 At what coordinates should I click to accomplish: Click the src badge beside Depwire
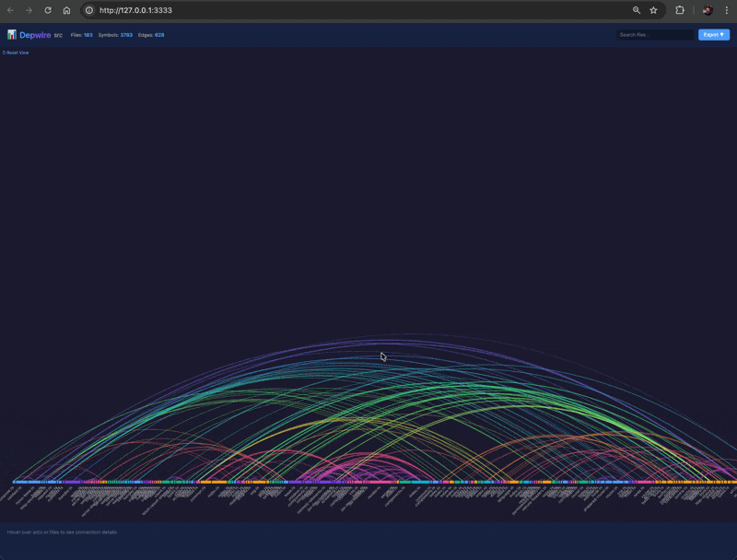click(x=57, y=34)
